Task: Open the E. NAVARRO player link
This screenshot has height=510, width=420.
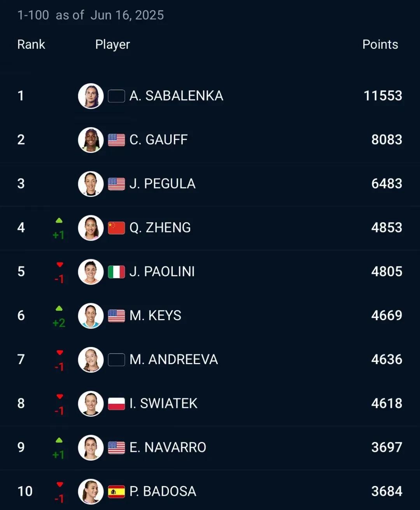Action: (x=168, y=447)
